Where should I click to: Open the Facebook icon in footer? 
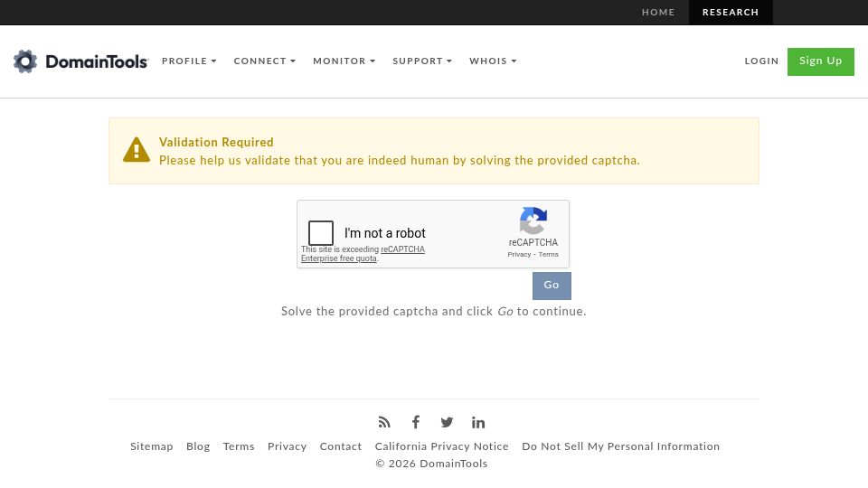click(x=416, y=422)
